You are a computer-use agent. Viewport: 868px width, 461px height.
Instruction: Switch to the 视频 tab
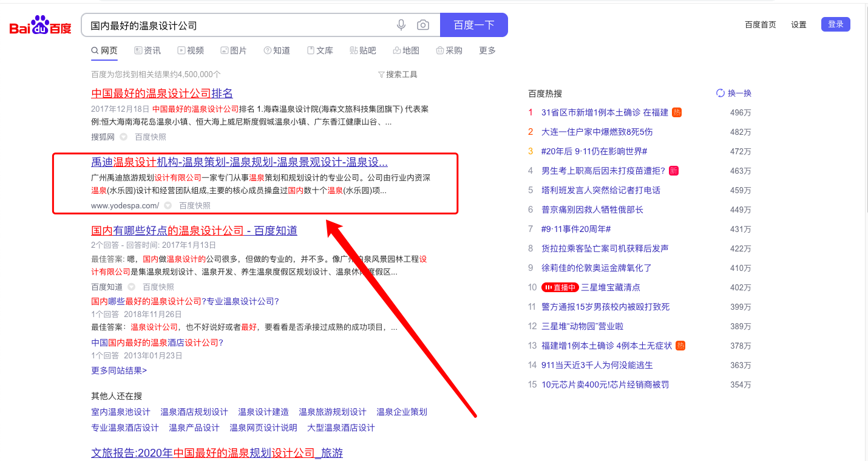pyautogui.click(x=191, y=50)
